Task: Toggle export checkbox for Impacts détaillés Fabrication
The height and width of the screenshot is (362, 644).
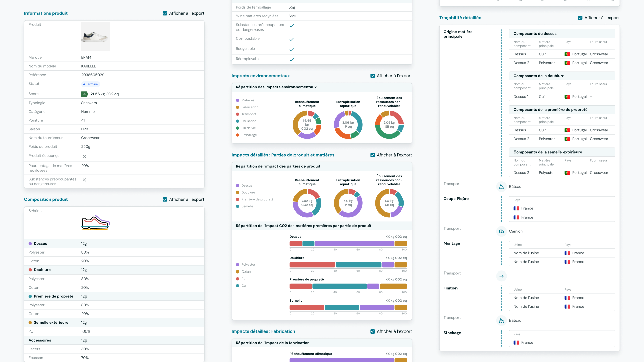Action: 372,331
